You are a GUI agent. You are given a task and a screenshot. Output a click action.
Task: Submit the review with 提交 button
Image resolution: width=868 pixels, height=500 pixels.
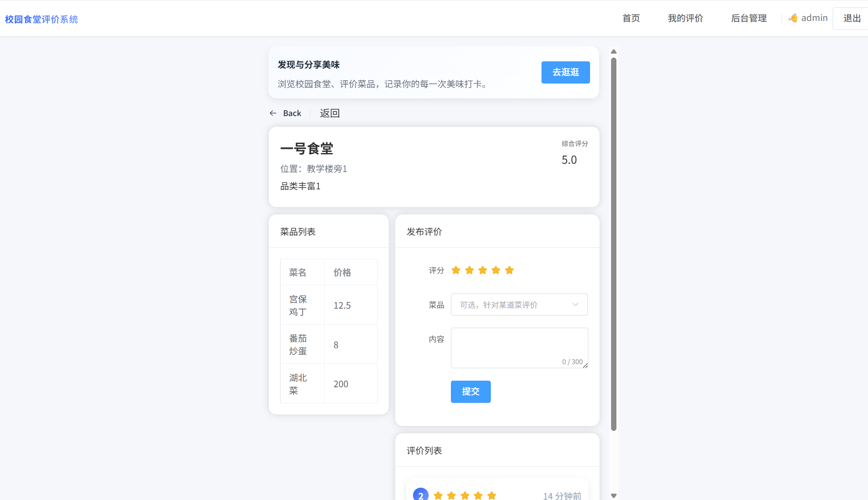pyautogui.click(x=471, y=392)
